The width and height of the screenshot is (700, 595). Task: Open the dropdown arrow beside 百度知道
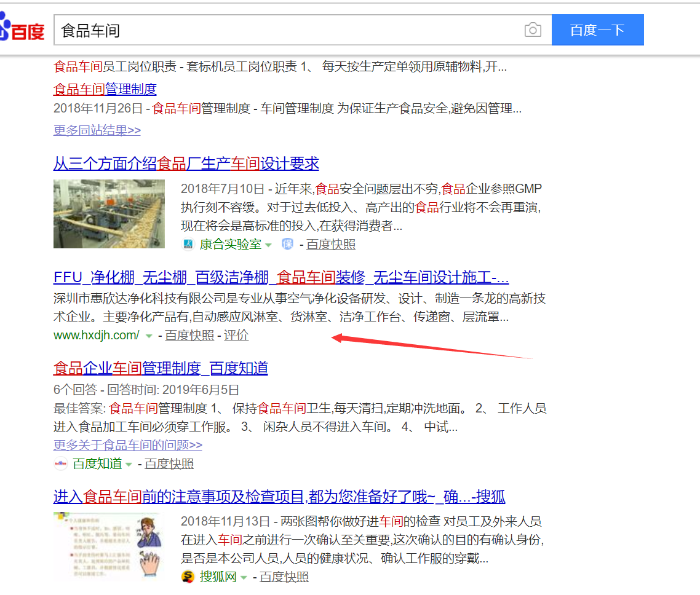click(129, 464)
